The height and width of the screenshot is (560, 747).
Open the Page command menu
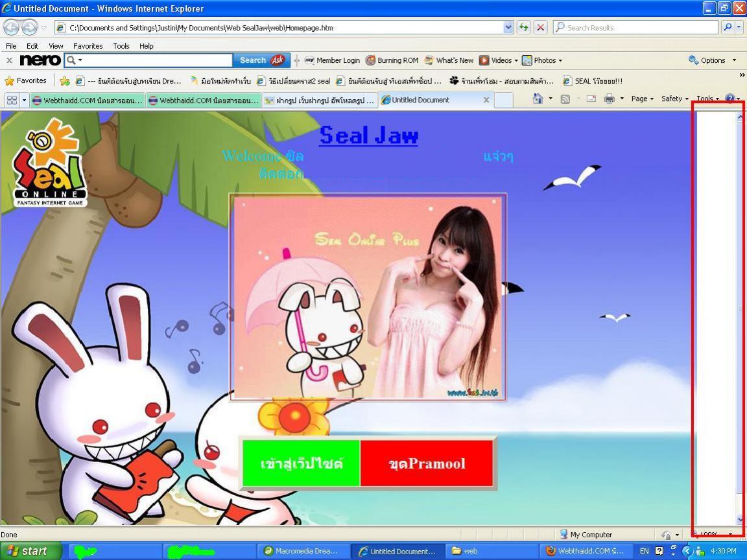click(x=642, y=99)
